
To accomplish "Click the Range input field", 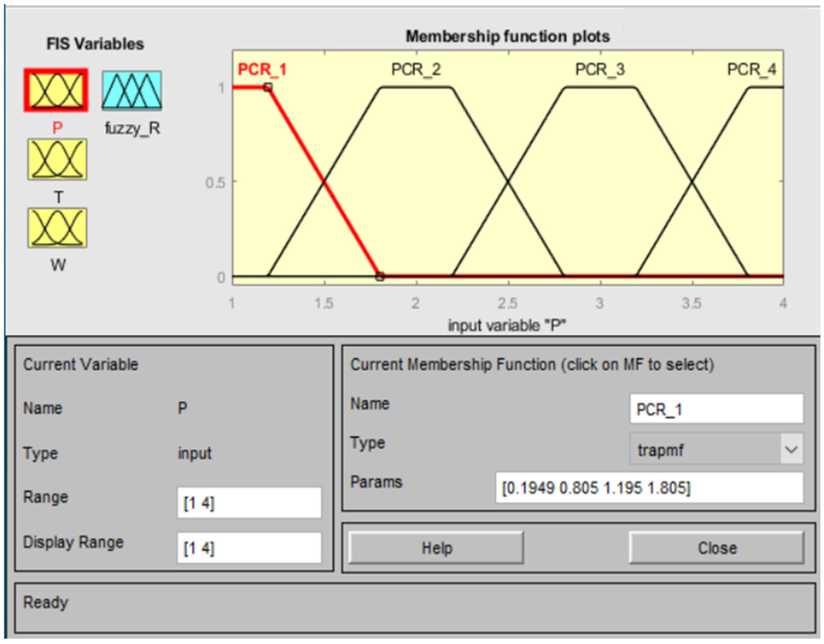I will pos(249,503).
